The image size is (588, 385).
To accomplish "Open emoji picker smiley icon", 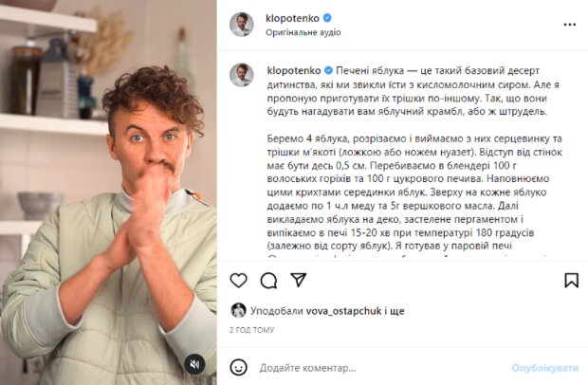I will pos(238,367).
